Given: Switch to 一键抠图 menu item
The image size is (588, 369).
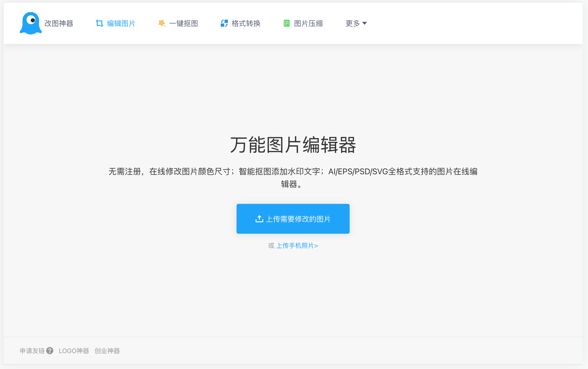Looking at the screenshot, I should click(183, 23).
